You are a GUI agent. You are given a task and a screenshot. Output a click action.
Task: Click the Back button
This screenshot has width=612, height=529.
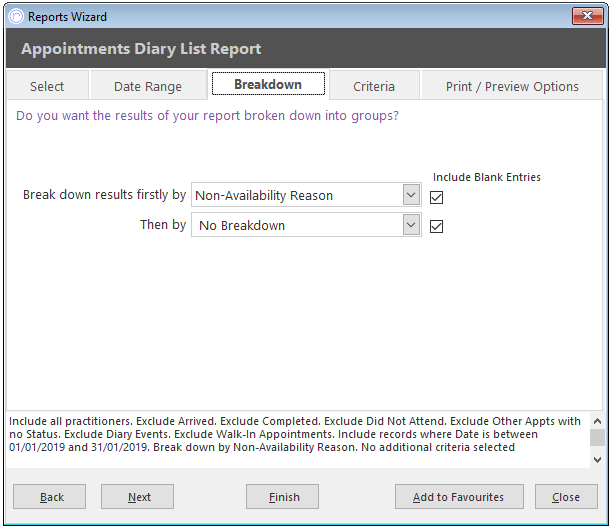(x=50, y=497)
